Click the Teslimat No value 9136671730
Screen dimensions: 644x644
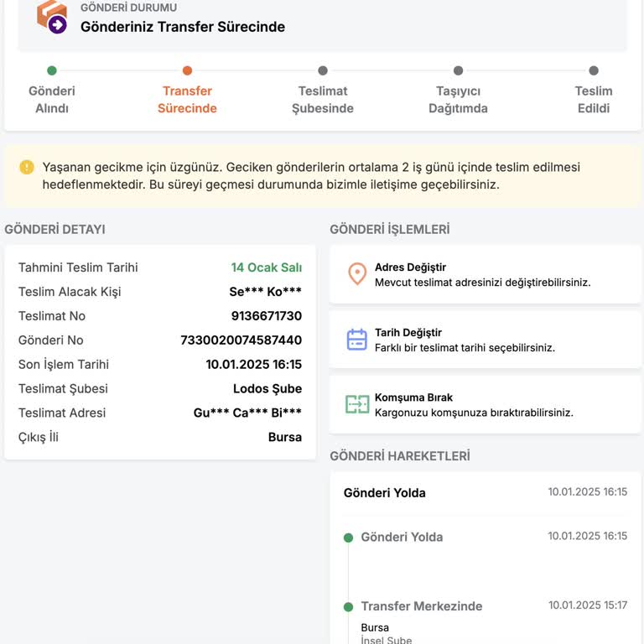266,316
